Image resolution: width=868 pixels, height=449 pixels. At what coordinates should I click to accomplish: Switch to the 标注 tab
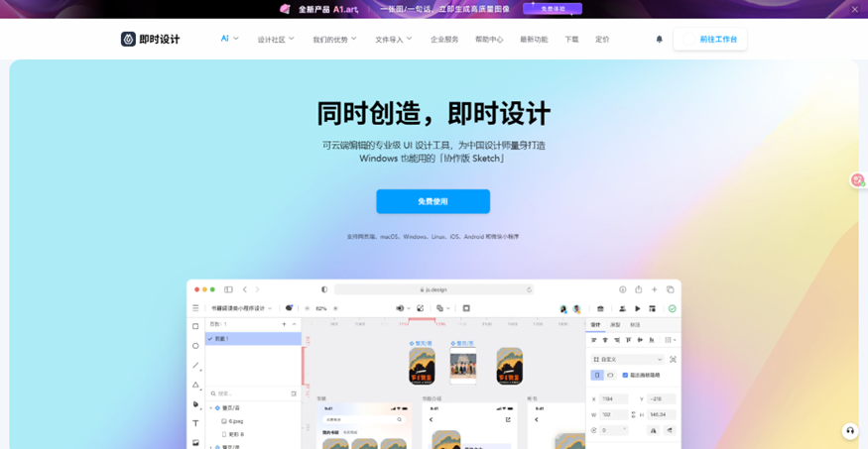tap(635, 324)
